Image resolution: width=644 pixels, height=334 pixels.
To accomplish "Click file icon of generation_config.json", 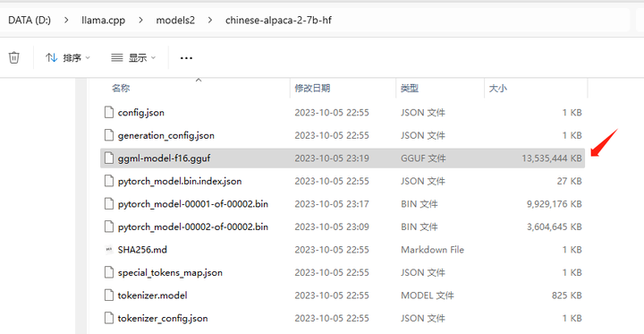I will (109, 135).
